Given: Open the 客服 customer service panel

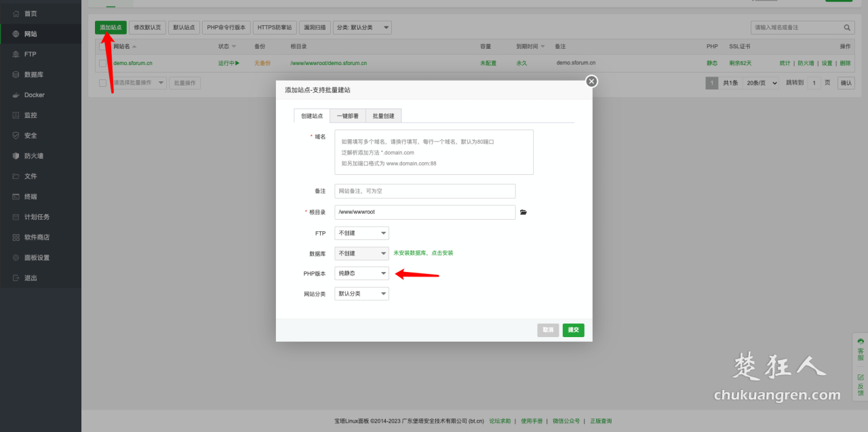Looking at the screenshot, I should tap(859, 349).
